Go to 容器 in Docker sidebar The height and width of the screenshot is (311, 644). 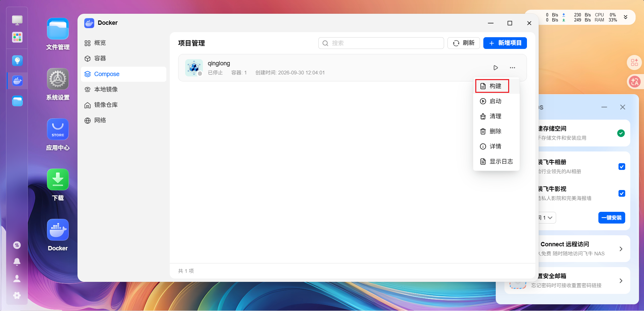[123, 58]
